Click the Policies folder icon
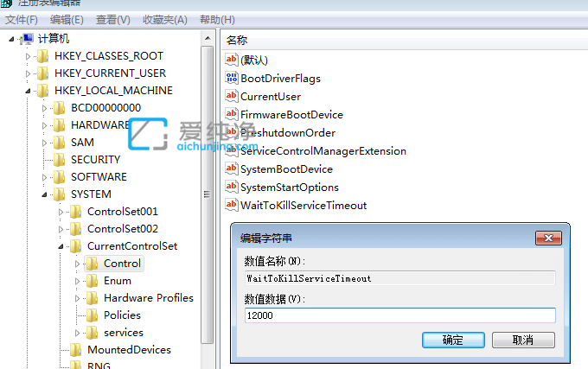The width and height of the screenshot is (588, 369). click(x=93, y=315)
